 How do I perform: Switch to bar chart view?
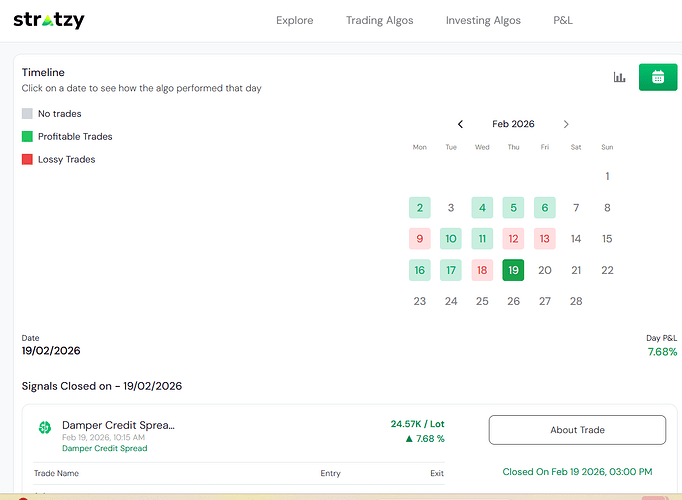click(619, 77)
